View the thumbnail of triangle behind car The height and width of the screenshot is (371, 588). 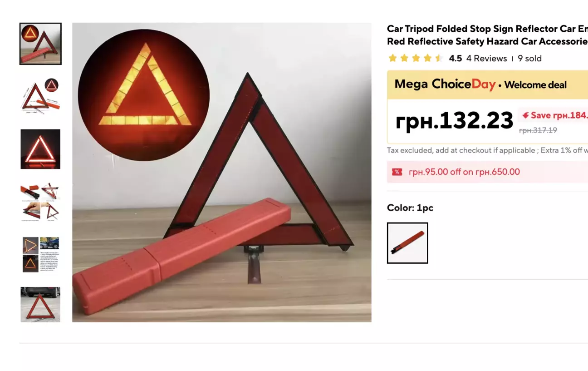(x=40, y=304)
